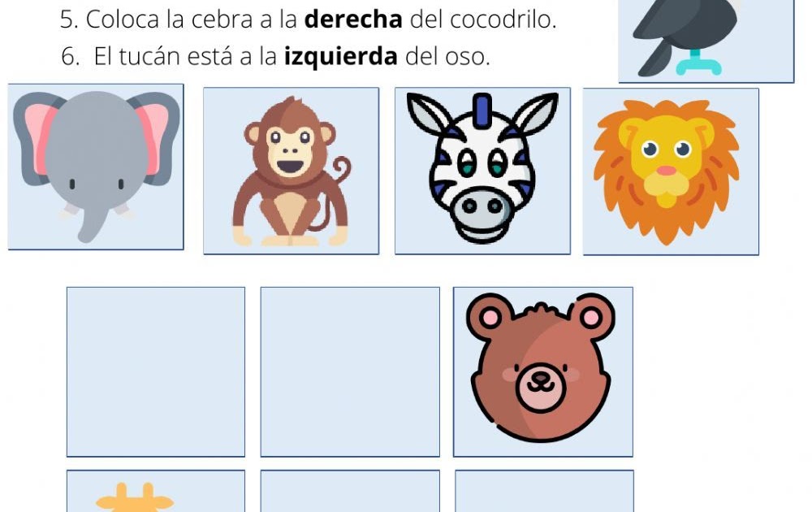This screenshot has height=512, width=812.
Task: Choose the zebra head card
Action: (x=482, y=171)
